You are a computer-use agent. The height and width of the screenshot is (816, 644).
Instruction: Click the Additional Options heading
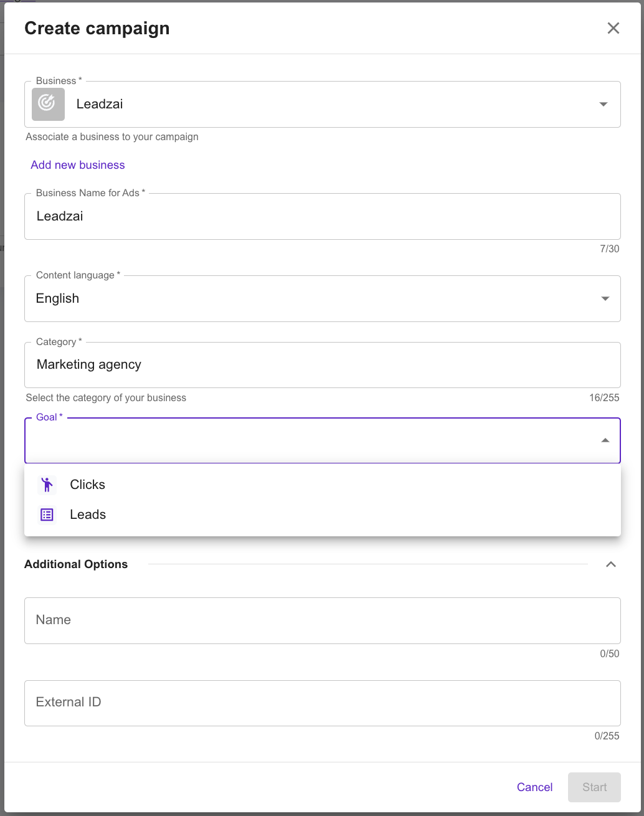click(x=76, y=564)
